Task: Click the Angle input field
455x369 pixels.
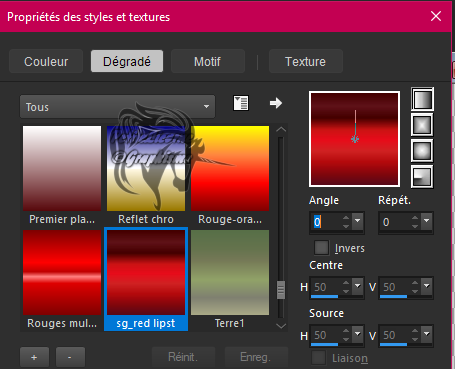Action: tap(327, 222)
